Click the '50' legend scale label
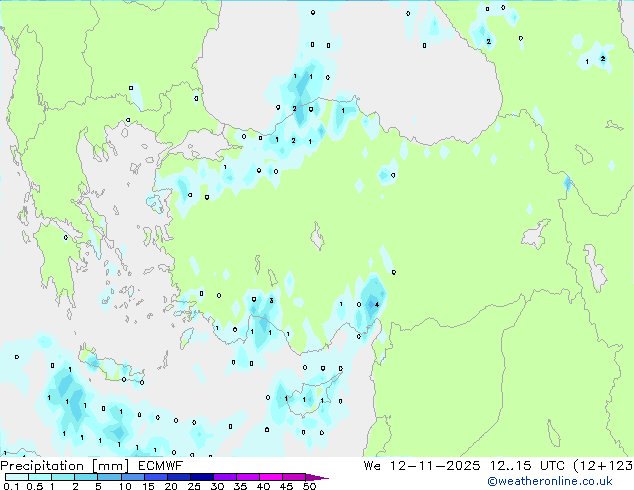 [x=309, y=486]
